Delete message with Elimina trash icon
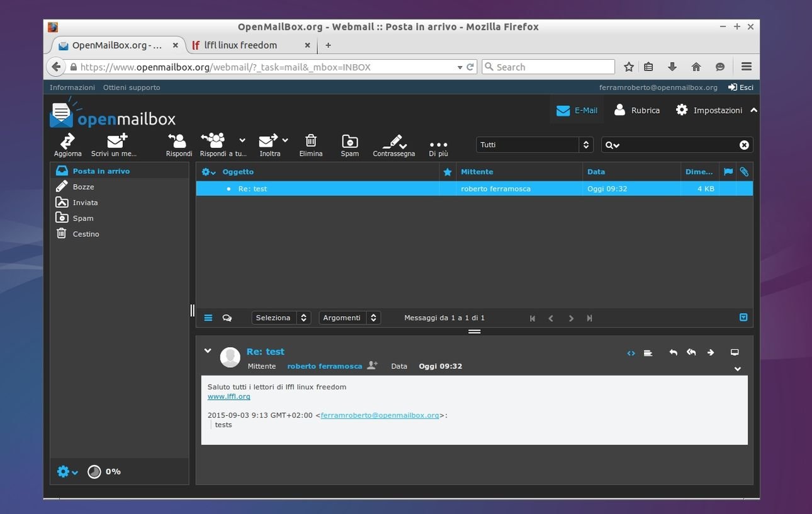The image size is (812, 514). point(310,142)
